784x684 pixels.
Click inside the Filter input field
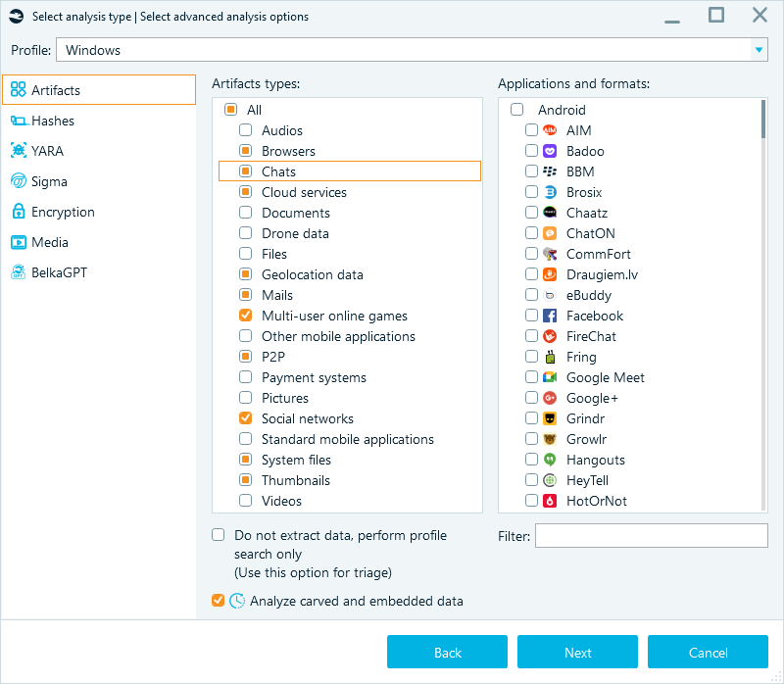click(x=651, y=535)
